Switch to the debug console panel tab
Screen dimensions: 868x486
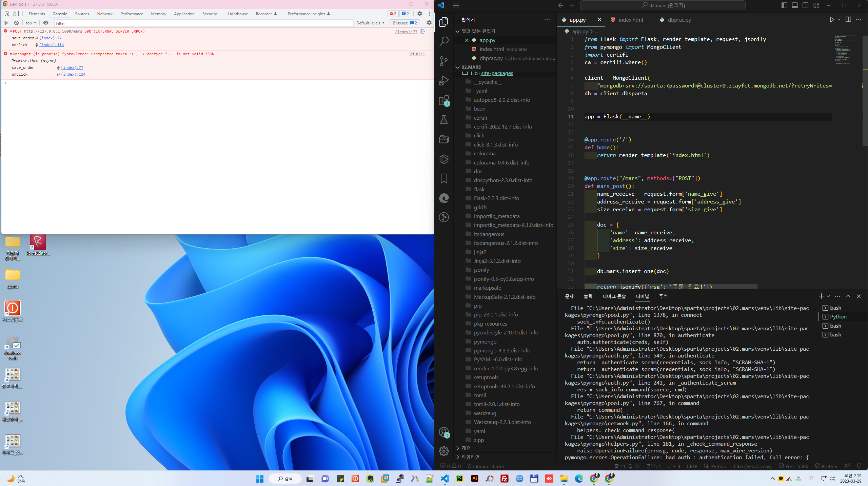(x=614, y=296)
